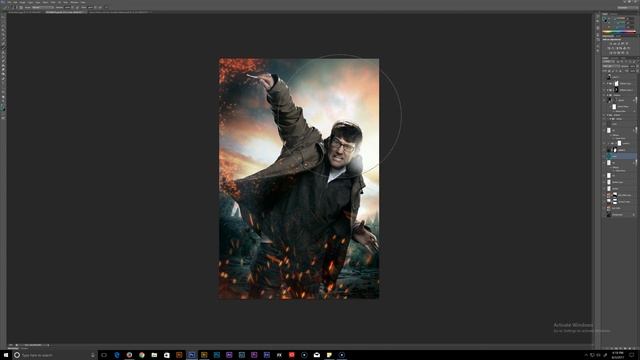
Task: Select the Hand tool
Action: click(3, 97)
